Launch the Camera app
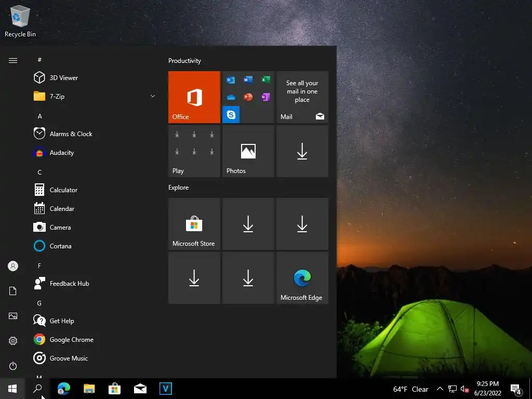This screenshot has height=399, width=532. coord(95,228)
